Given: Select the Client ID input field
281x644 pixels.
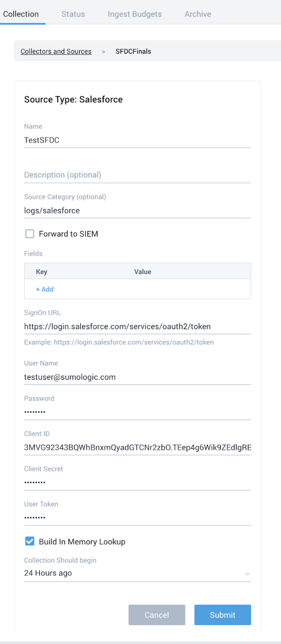Looking at the screenshot, I should click(137, 447).
